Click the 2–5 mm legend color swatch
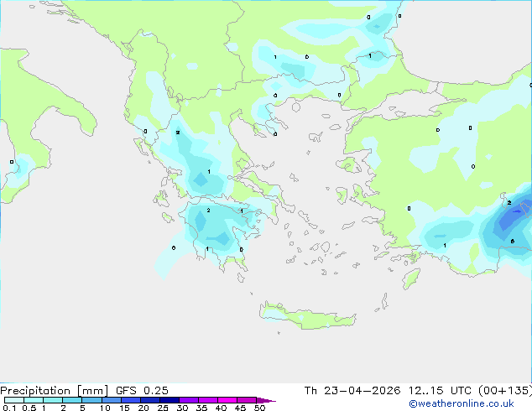 pyautogui.click(x=72, y=400)
